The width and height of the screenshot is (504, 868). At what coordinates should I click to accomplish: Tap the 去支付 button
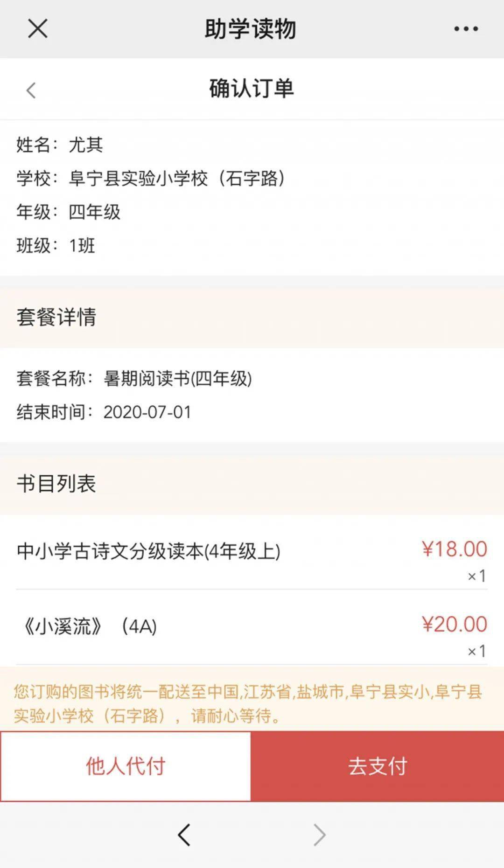click(x=377, y=766)
